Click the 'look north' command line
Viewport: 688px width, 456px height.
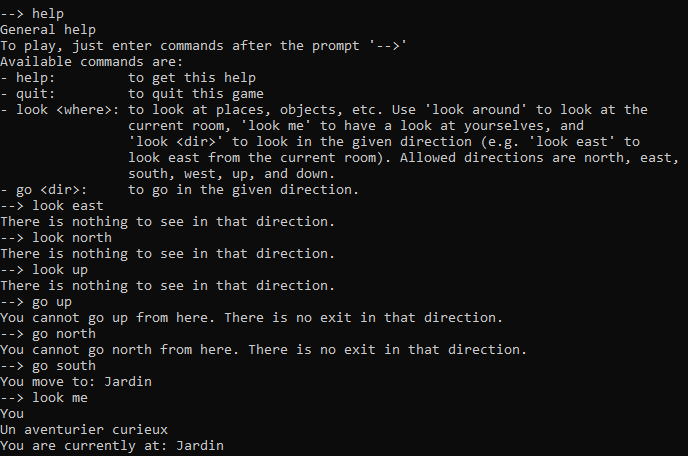[x=56, y=238]
